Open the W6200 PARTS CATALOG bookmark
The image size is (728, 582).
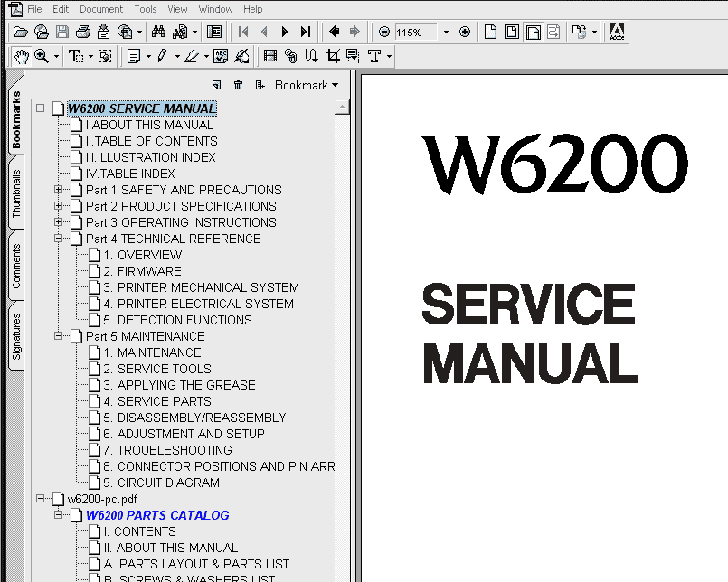tap(157, 515)
